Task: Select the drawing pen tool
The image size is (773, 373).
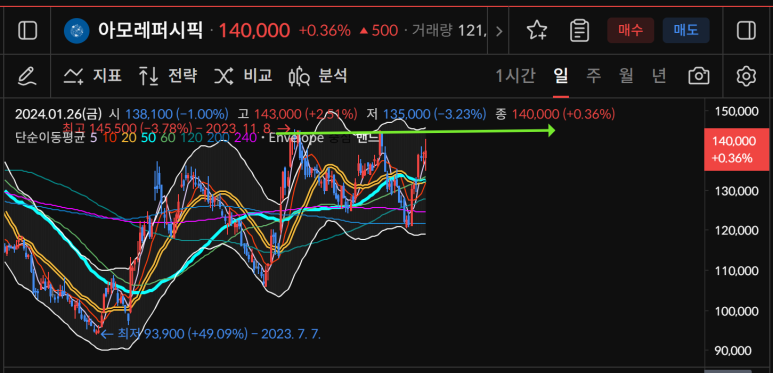Action: (x=27, y=76)
